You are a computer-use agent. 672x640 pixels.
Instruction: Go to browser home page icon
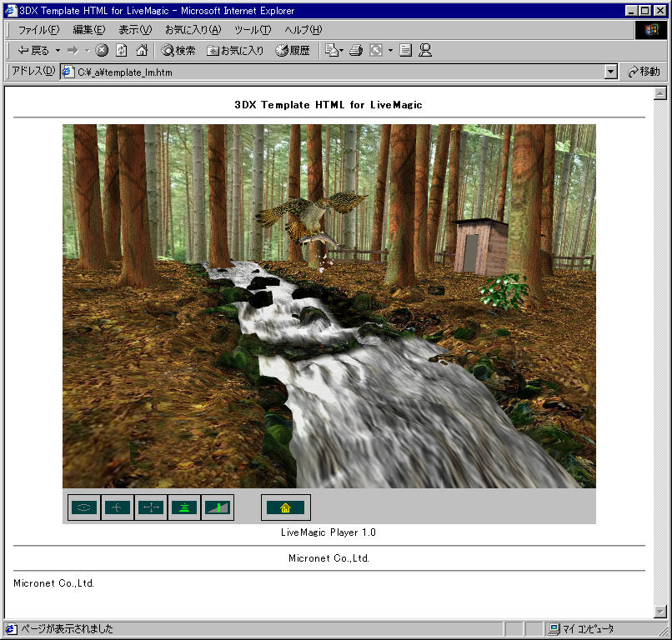(x=142, y=51)
